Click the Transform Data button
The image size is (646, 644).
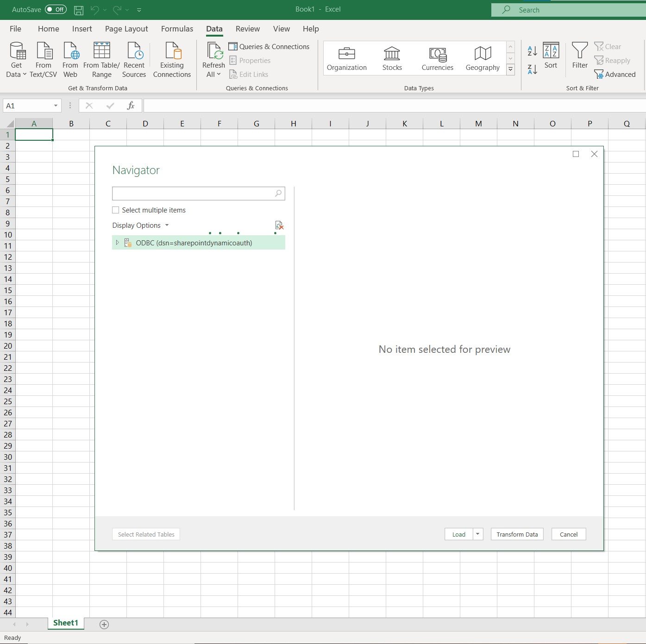(517, 534)
